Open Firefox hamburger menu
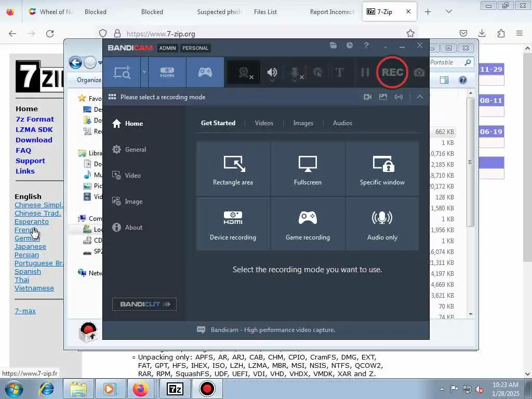This screenshot has width=532, height=399. [520, 33]
